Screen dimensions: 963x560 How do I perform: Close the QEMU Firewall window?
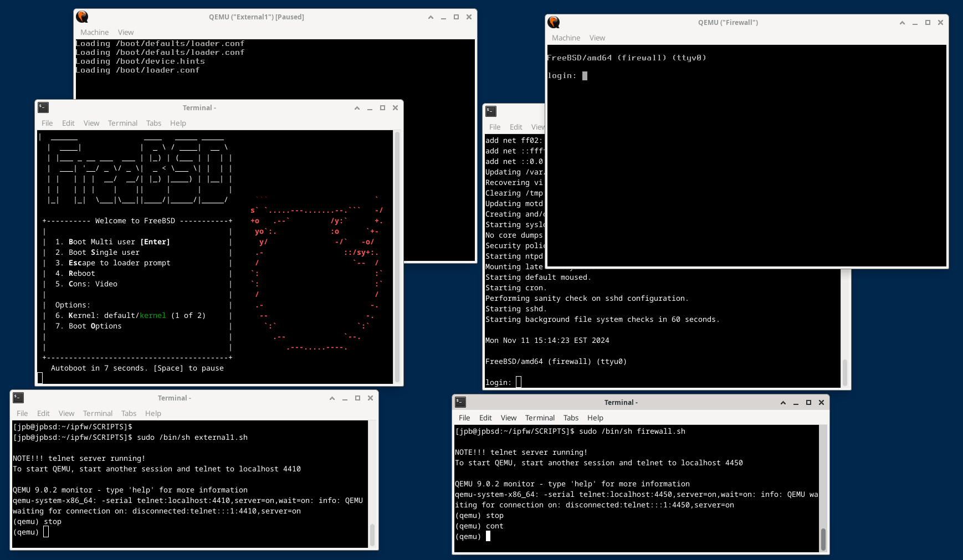pyautogui.click(x=940, y=23)
